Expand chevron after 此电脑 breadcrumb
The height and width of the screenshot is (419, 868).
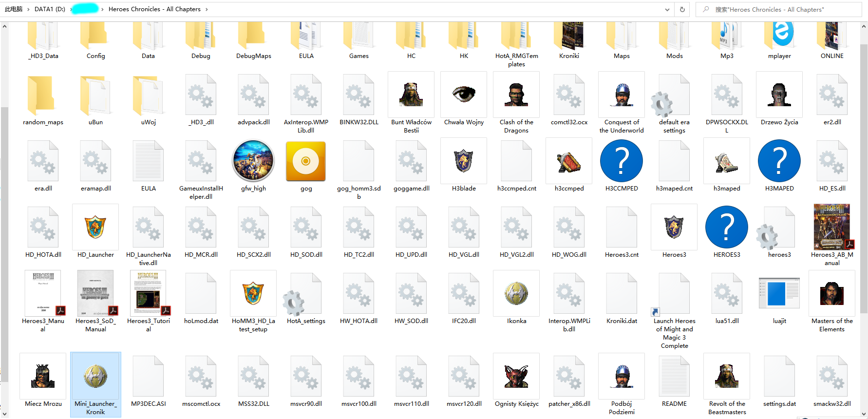point(28,9)
